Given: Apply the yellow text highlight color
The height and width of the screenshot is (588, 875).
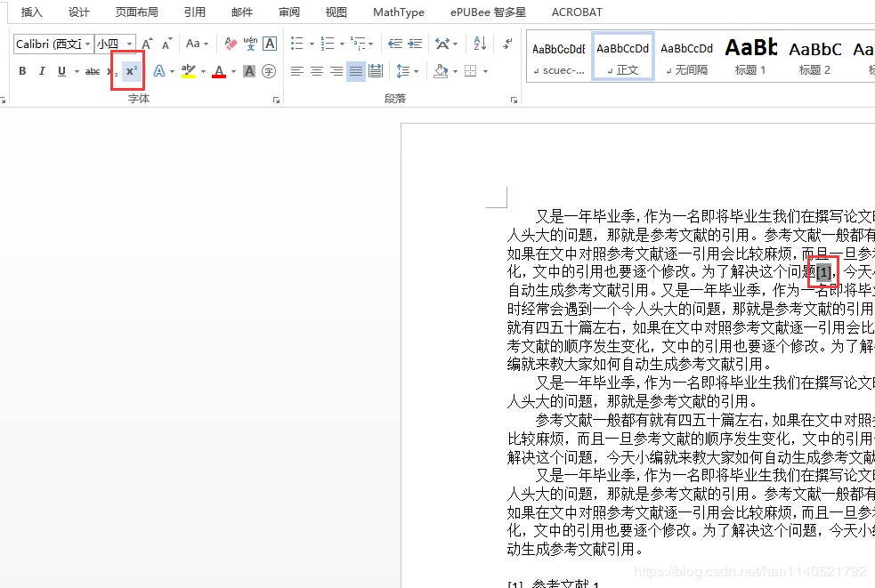Looking at the screenshot, I should [x=189, y=71].
